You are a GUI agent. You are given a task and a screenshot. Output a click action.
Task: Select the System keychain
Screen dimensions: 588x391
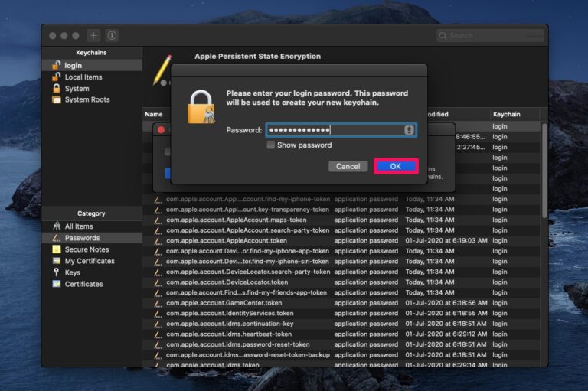click(92, 89)
